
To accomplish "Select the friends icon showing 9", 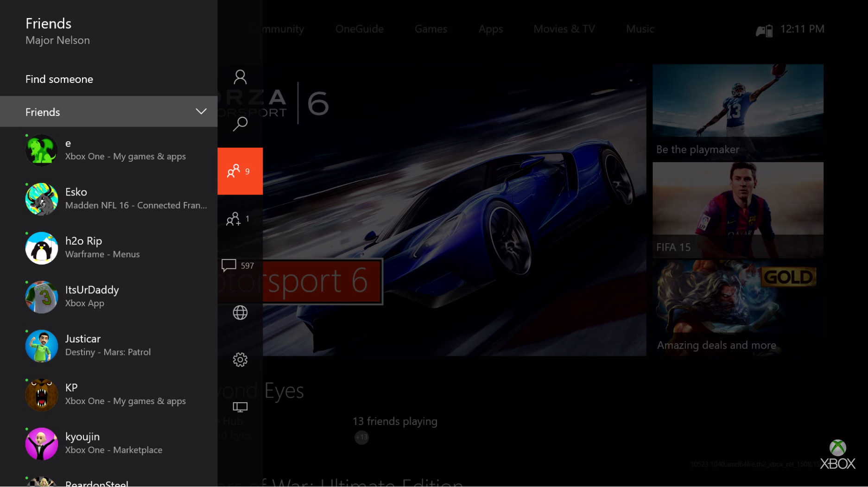I will [240, 171].
